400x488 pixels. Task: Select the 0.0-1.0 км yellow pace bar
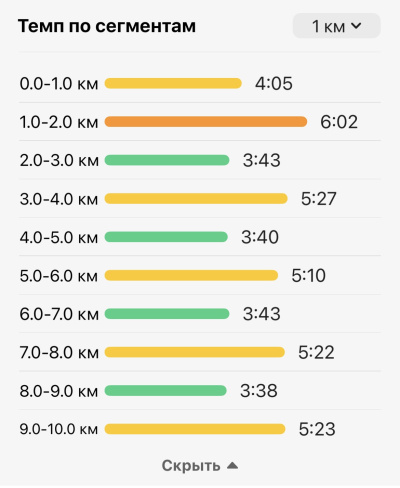173,83
